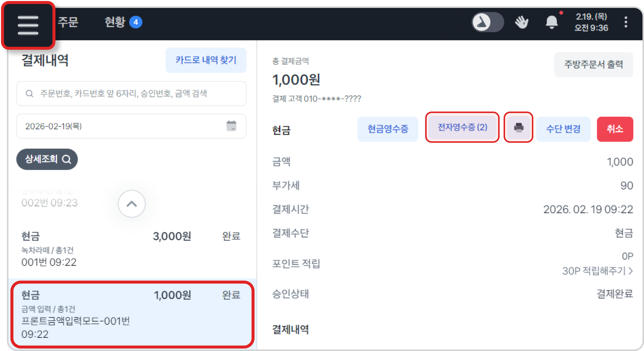Click the 카드로 내역 찾기 button
The width and height of the screenshot is (644, 351).
pos(206,60)
